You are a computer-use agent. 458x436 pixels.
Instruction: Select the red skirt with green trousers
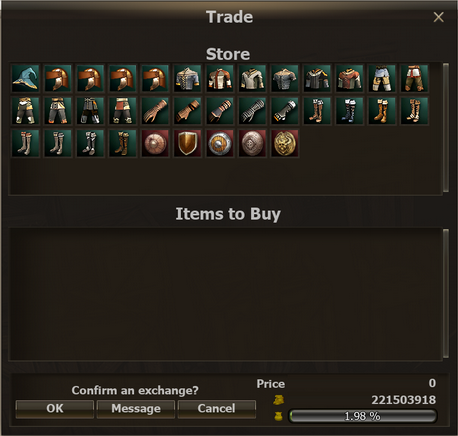414,79
